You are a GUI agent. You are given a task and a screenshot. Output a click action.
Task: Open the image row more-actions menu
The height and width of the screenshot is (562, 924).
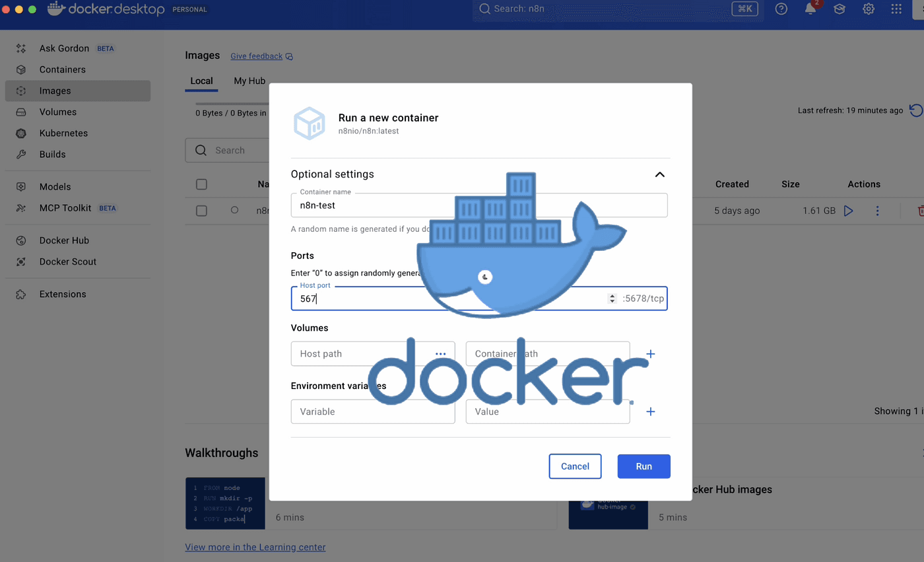tap(877, 211)
